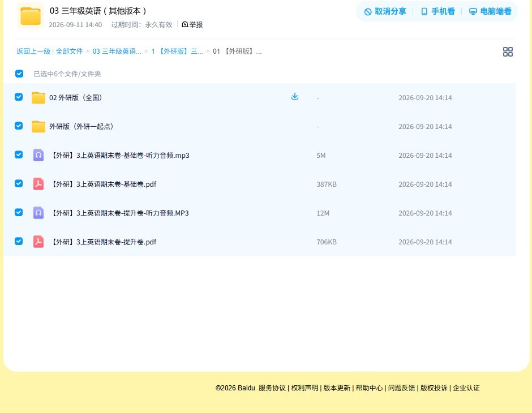Open folder name 外研版（外研一起点）
The image size is (532, 413).
coord(81,127)
